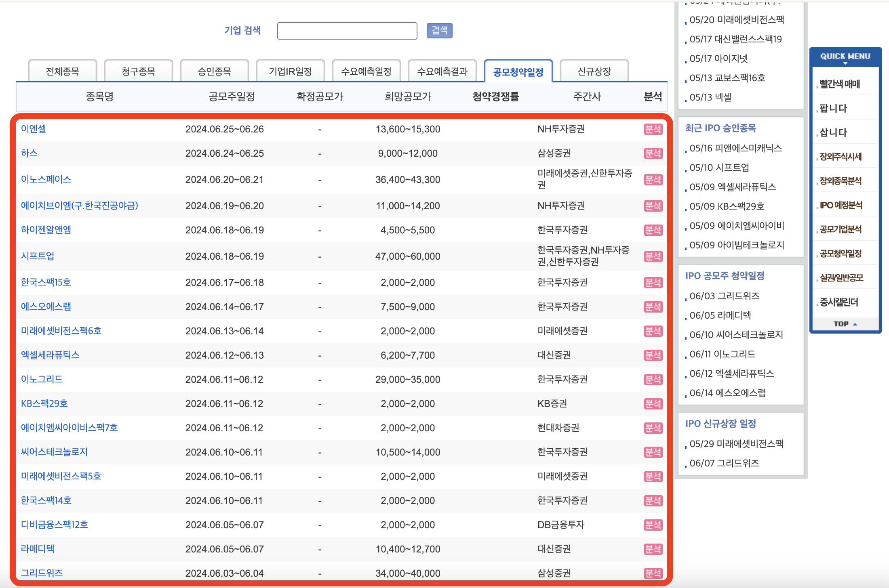Click 05/16 피앤에스미캐닉스 in 최근 IPO 승인종목
Viewport: 889px width, 588px height.
point(735,148)
